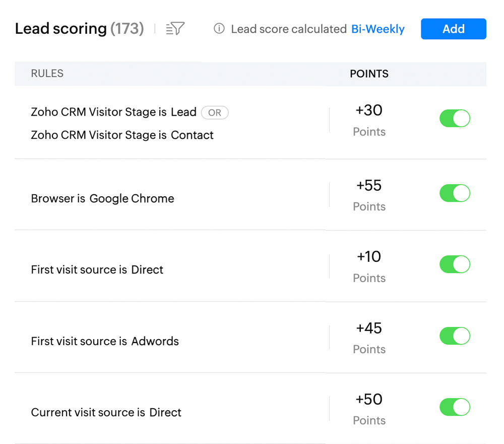The width and height of the screenshot is (504, 444).
Task: Toggle the First visit source Direct rule
Action: pyautogui.click(x=455, y=264)
